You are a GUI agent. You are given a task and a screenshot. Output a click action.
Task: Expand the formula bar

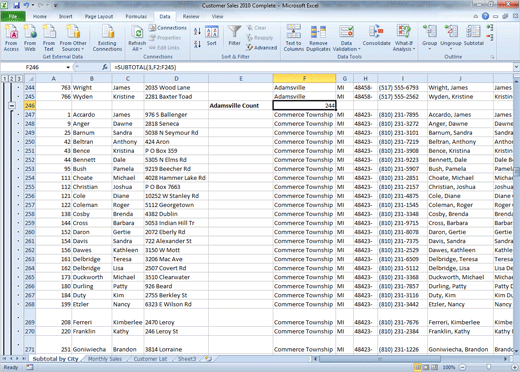(x=516, y=67)
